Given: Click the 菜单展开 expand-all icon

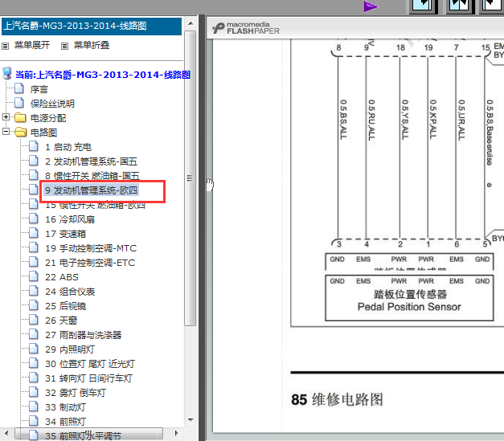Looking at the screenshot, I should coord(5,47).
